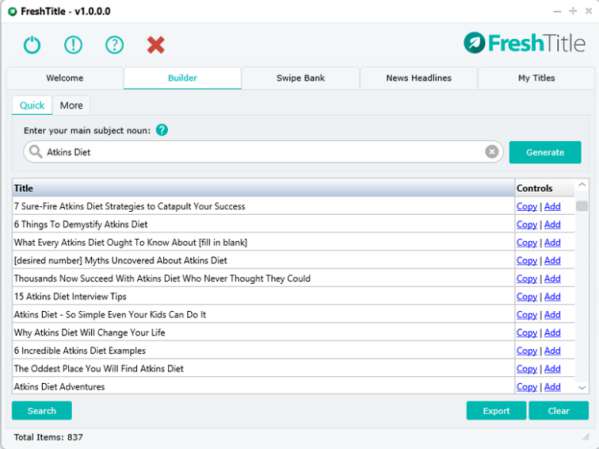The height and width of the screenshot is (449, 599).
Task: Click the teal power icon in toolbar
Action: click(32, 45)
